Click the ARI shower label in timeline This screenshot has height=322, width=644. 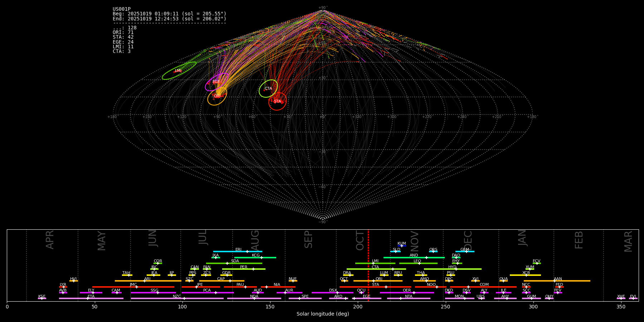(x=147, y=279)
